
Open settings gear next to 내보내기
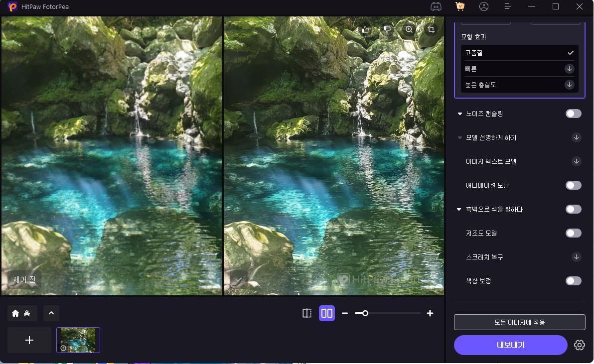coord(579,345)
